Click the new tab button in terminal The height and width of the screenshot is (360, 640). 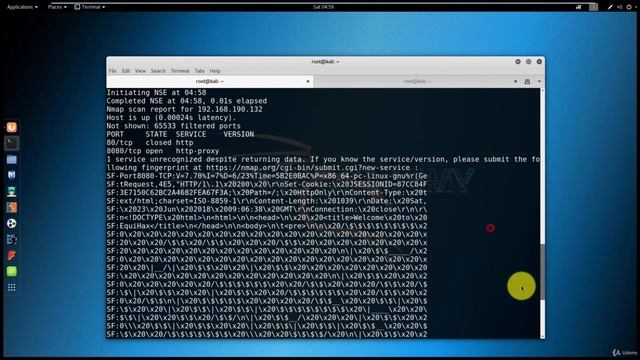pos(527,82)
